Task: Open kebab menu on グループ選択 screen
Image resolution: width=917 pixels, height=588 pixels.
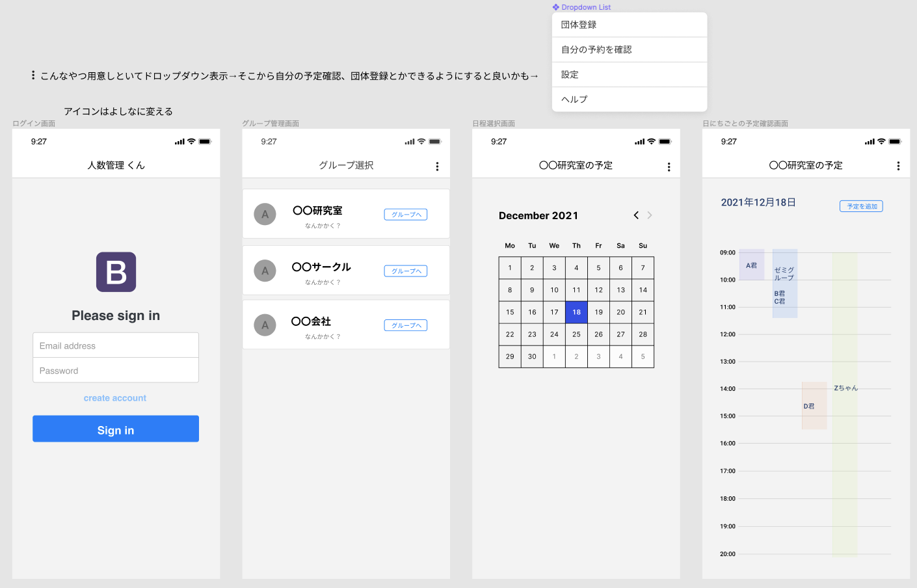Action: 437,167
